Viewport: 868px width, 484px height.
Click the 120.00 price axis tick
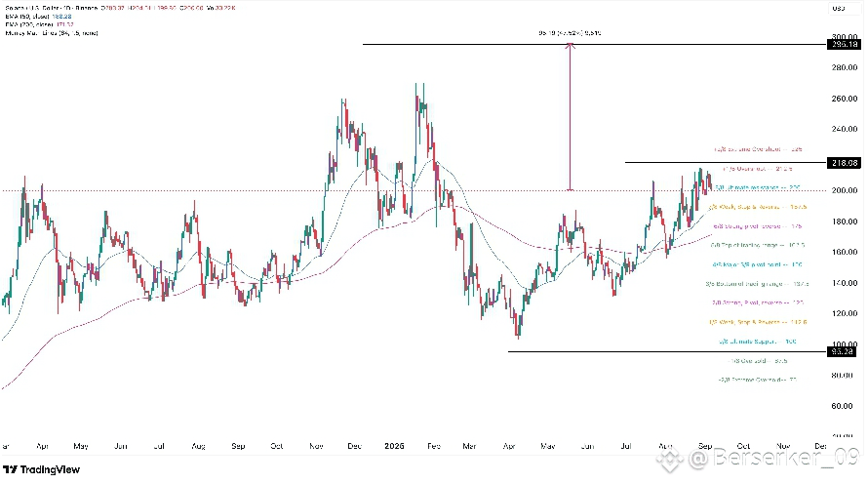click(845, 313)
